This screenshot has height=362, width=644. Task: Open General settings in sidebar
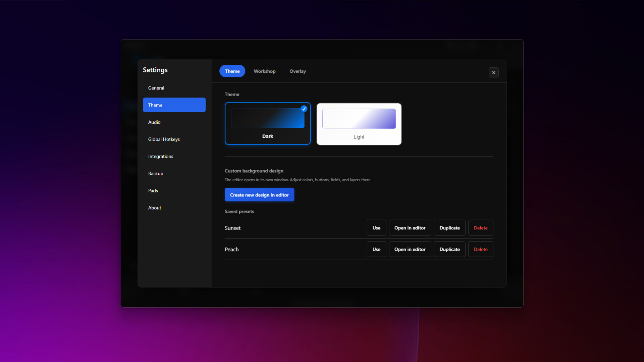(x=174, y=88)
